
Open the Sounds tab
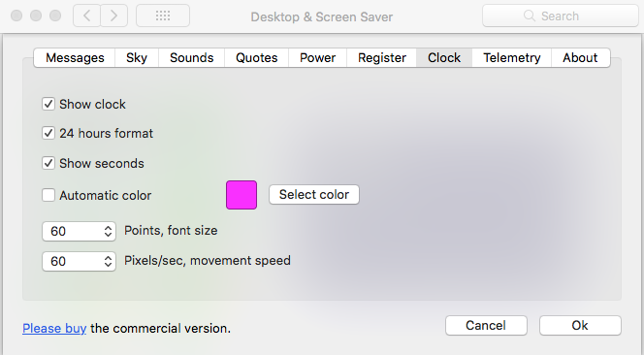click(192, 57)
